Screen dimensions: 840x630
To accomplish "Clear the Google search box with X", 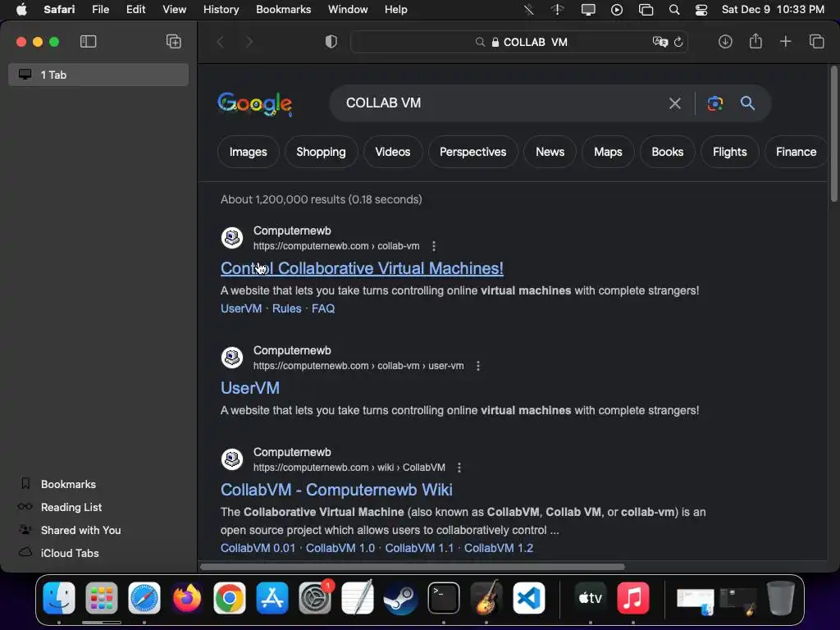I will (x=675, y=103).
